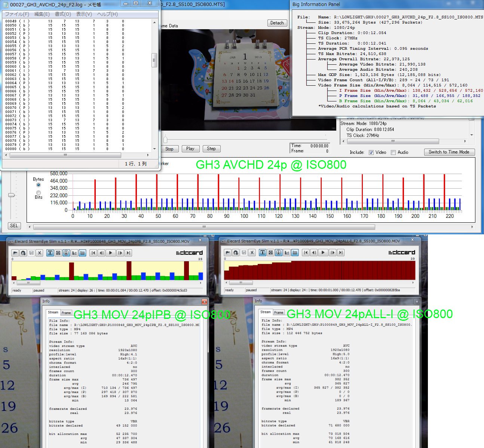484x448 pixels.
Task: Uncheck the Video include checkbox
Action: click(x=371, y=152)
